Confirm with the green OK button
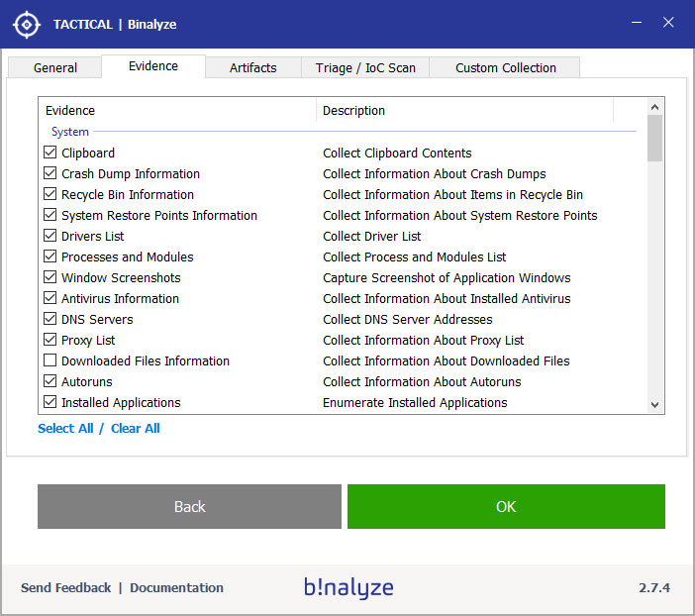 click(506, 506)
